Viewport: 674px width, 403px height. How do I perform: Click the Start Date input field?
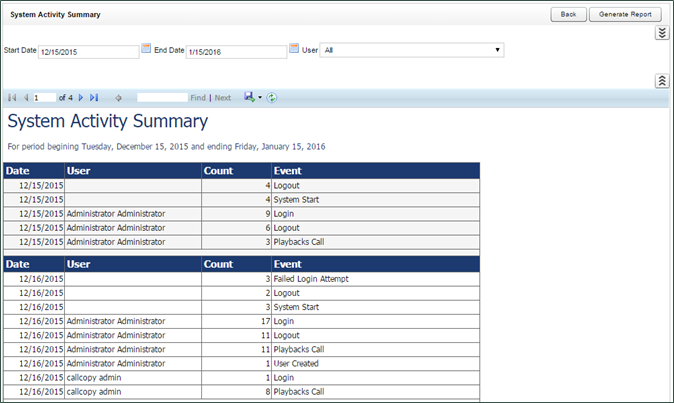(88, 52)
